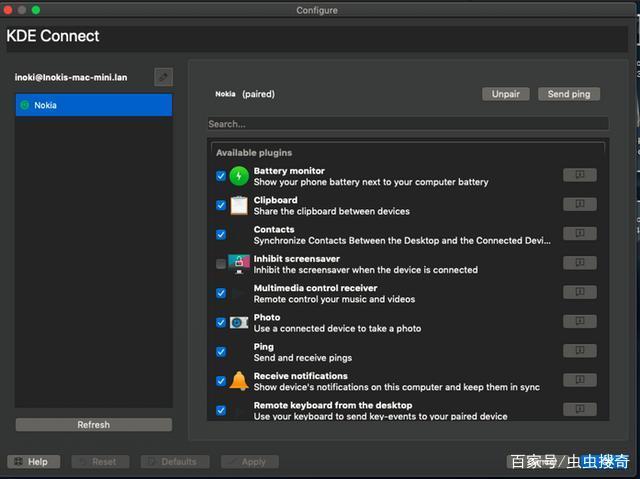Uncheck the Contacts plugin checkbox

click(221, 234)
